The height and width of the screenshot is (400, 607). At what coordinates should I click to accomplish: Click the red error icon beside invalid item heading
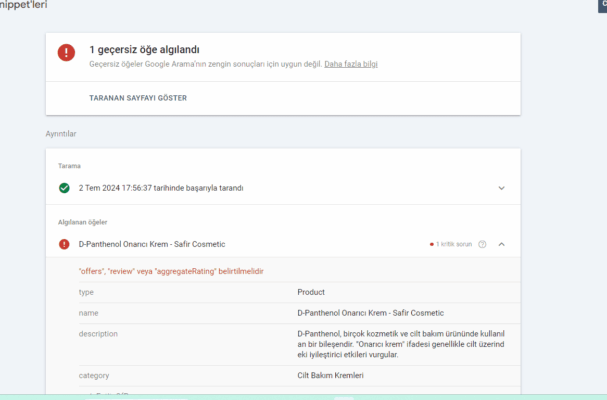tap(66, 54)
